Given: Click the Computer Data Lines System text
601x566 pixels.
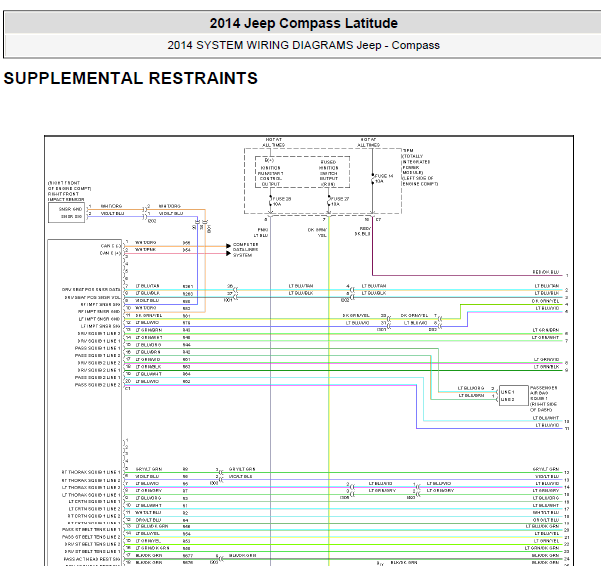Looking at the screenshot, I should coord(246,249).
